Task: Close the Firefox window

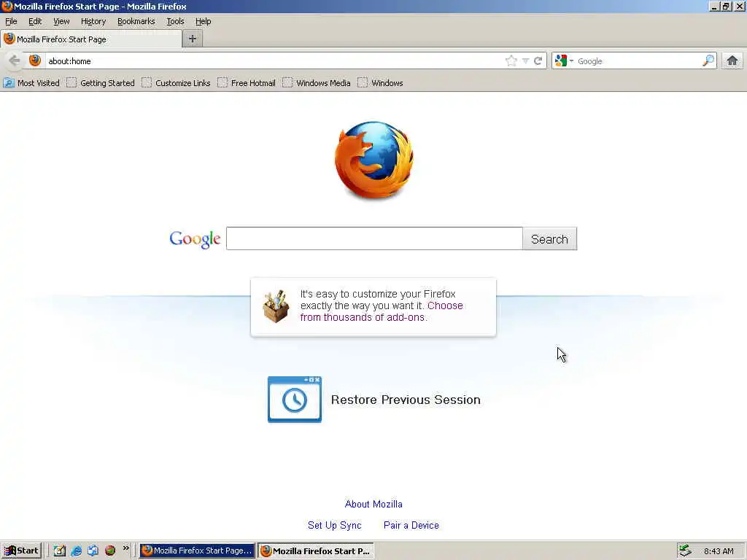Action: pyautogui.click(x=740, y=6)
